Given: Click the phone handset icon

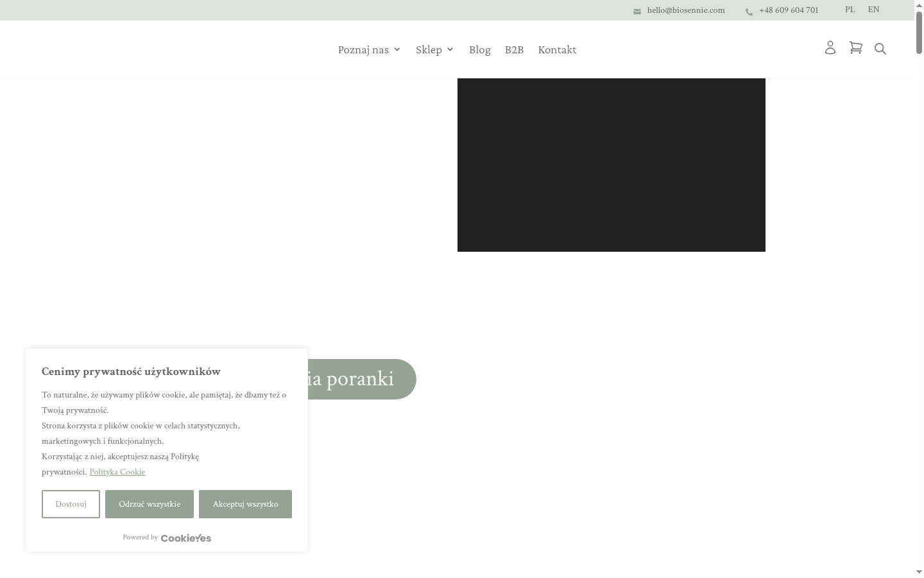Looking at the screenshot, I should tap(749, 12).
